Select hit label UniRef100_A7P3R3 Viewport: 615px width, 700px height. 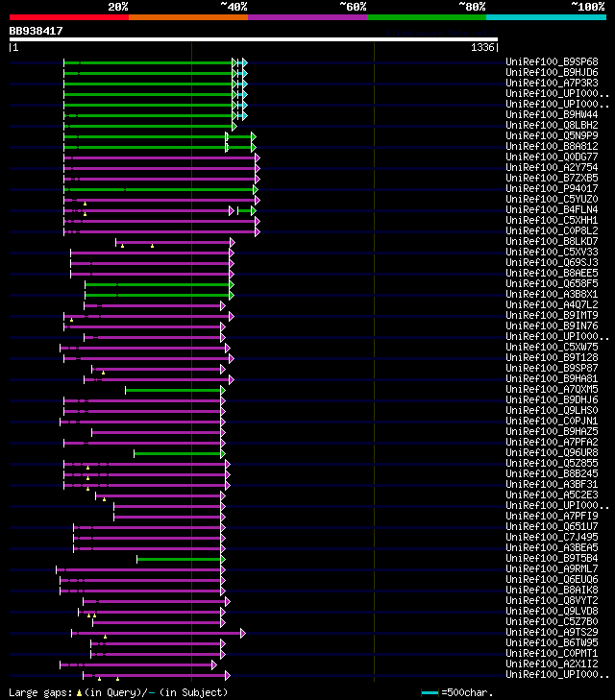[552, 83]
